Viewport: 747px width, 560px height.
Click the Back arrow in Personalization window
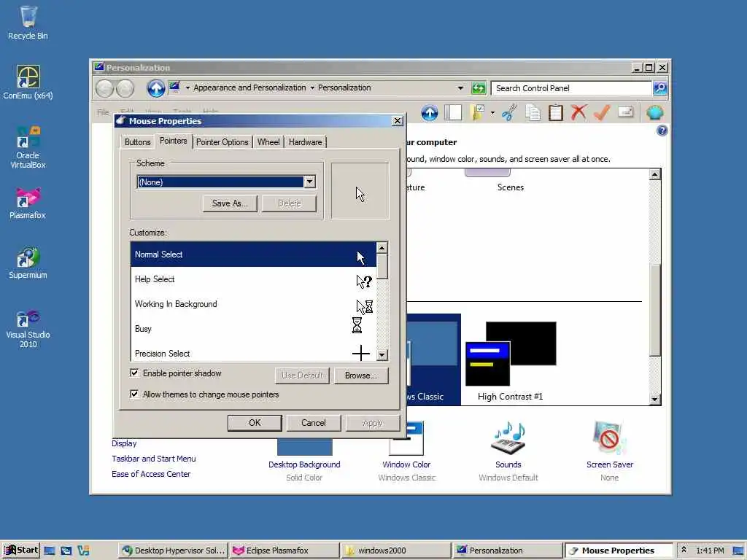[x=104, y=88]
